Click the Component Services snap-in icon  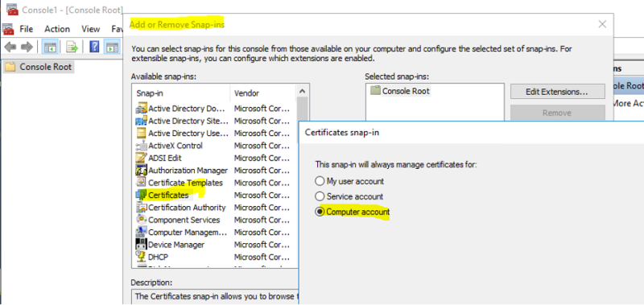click(x=142, y=220)
